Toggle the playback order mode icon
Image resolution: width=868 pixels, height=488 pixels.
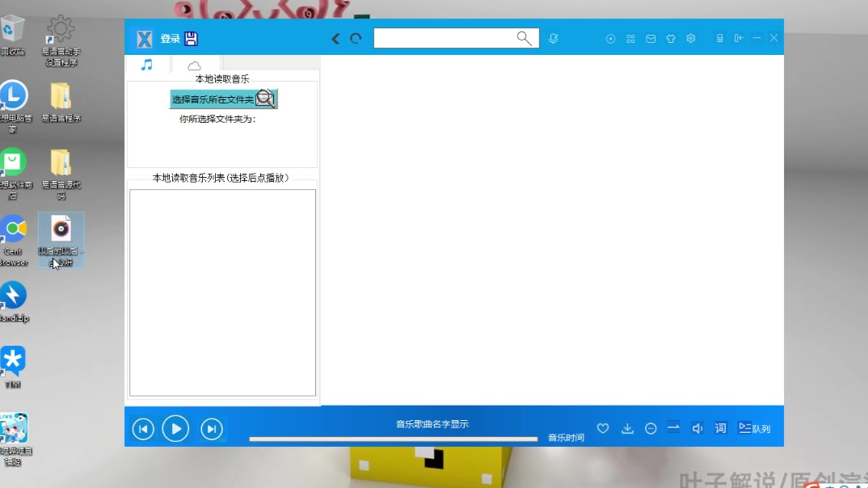click(x=673, y=428)
